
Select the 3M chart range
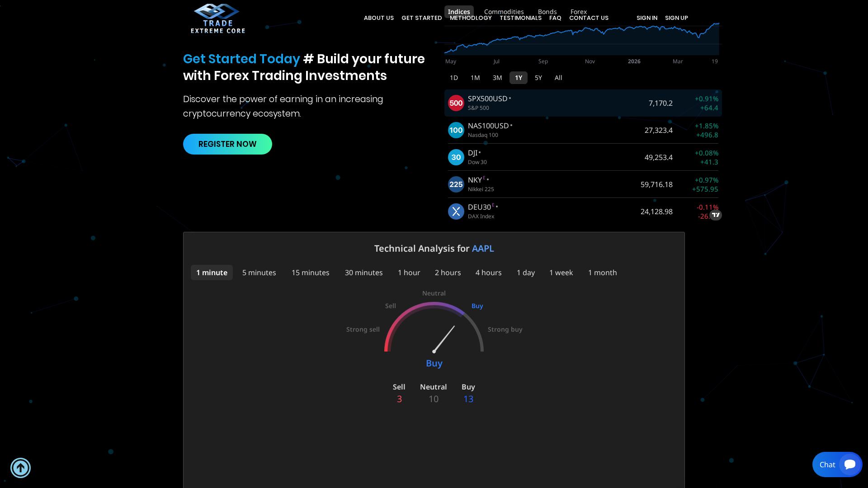[497, 78]
